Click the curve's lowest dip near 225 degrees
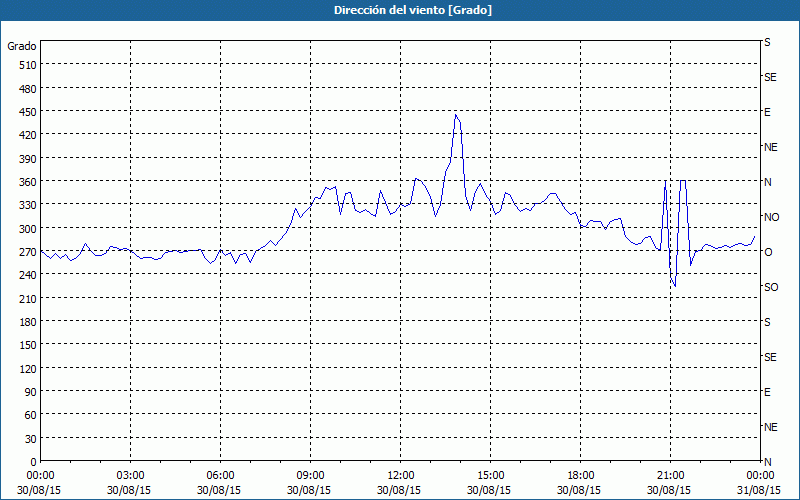The image size is (800, 500). (x=675, y=286)
